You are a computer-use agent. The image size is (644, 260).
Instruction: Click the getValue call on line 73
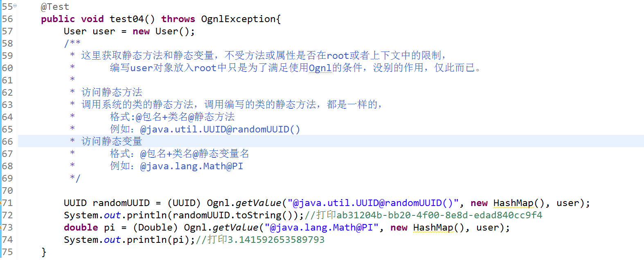pyautogui.click(x=236, y=228)
